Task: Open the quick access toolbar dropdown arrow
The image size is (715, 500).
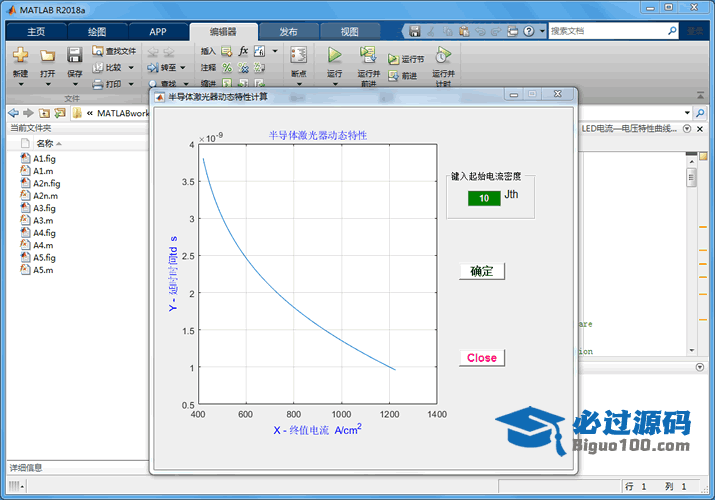Action: [542, 31]
